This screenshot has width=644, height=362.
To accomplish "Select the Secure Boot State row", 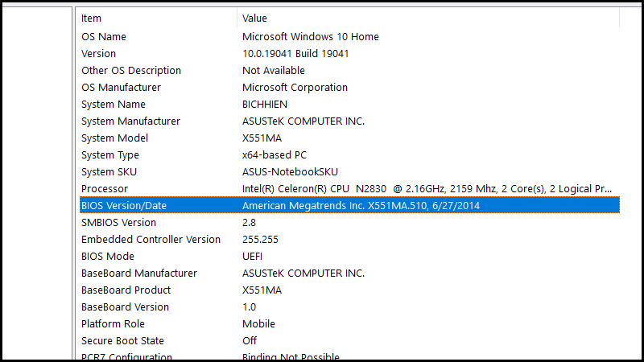I will (x=123, y=340).
